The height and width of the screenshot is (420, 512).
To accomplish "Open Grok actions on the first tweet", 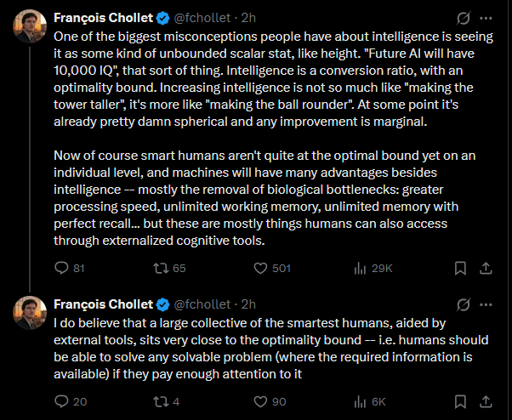I will pos(464,17).
